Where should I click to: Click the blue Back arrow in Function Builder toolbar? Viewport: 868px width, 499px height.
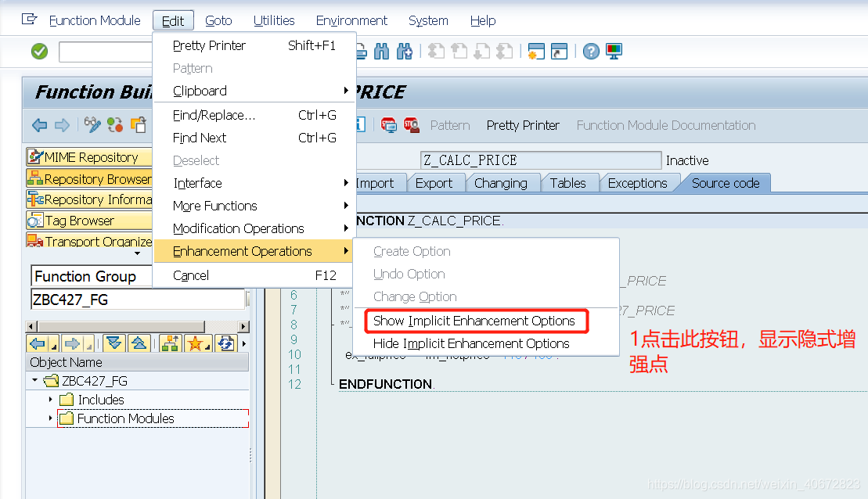39,125
